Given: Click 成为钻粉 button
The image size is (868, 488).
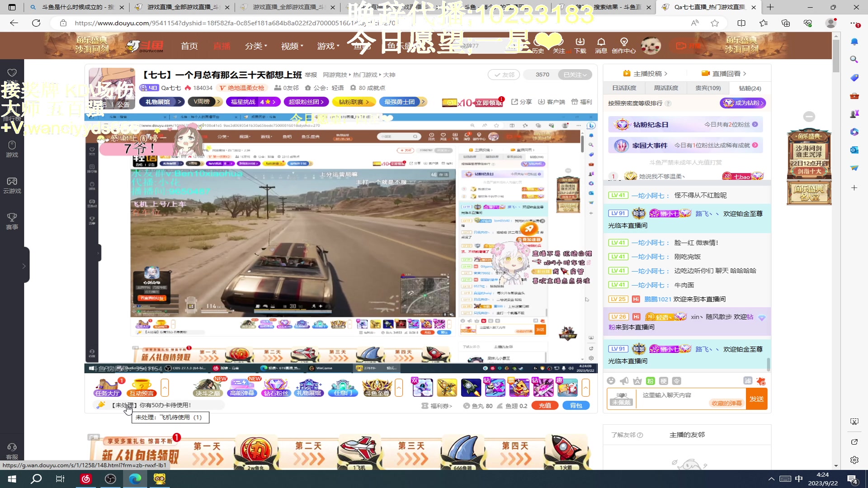Looking at the screenshot, I should (743, 103).
